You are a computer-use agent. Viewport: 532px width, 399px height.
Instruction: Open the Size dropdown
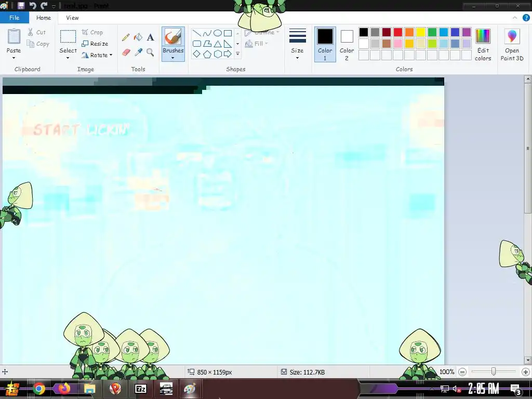pos(297,45)
